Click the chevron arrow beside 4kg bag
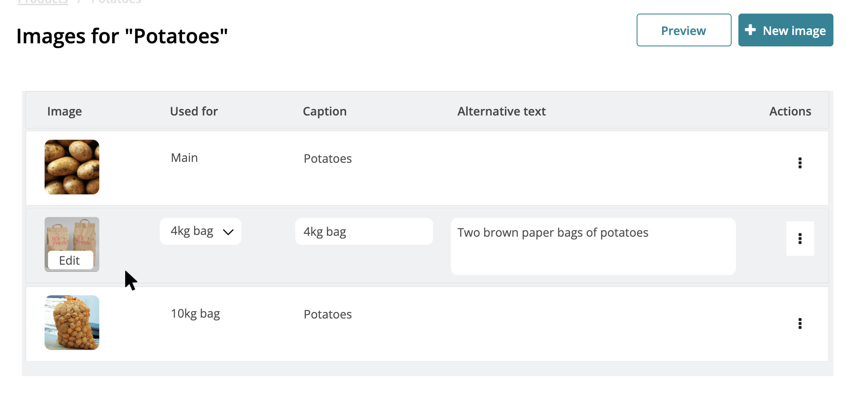 [228, 232]
